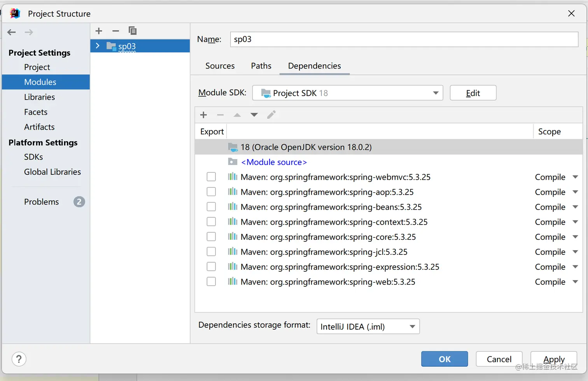588x381 pixels.
Task: Remove the selected module with minus icon
Action: pos(115,31)
